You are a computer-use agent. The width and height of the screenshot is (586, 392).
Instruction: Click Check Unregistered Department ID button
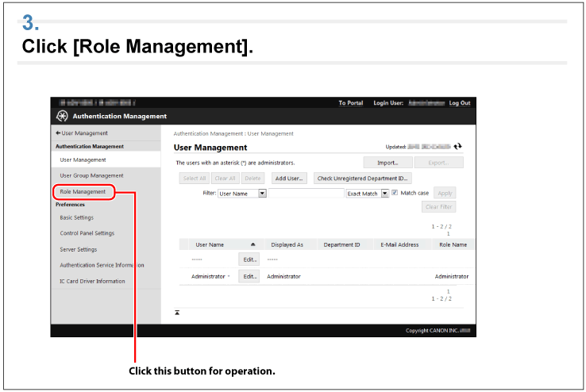point(362,179)
